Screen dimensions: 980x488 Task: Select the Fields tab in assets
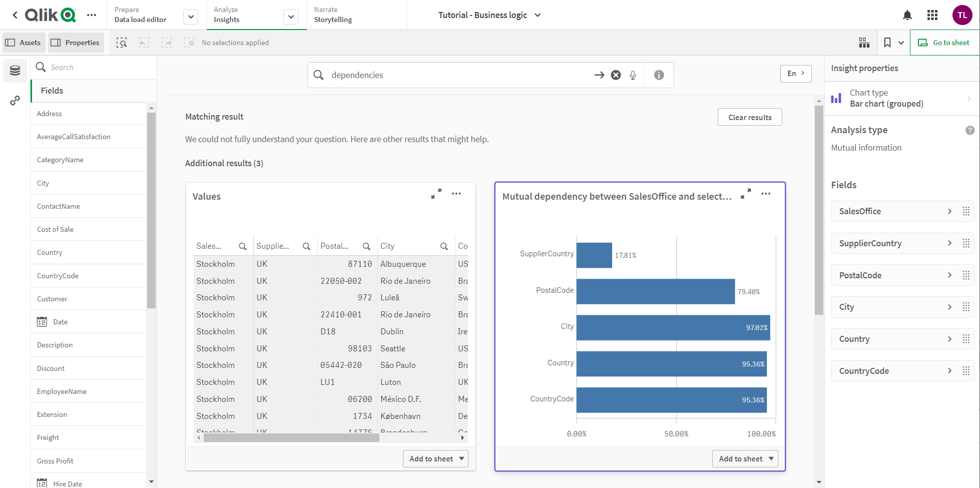(52, 91)
